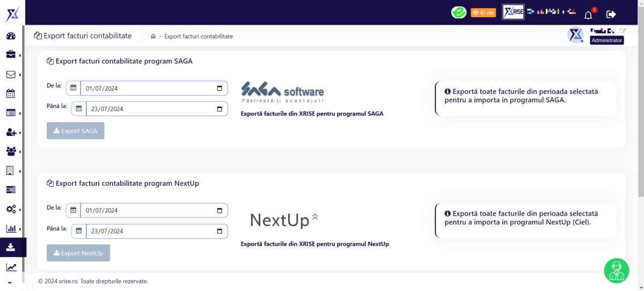Image resolution: width=644 pixels, height=291 pixels.
Task: Expand the briefcase sidebar submenu arrow
Action: pos(20,55)
